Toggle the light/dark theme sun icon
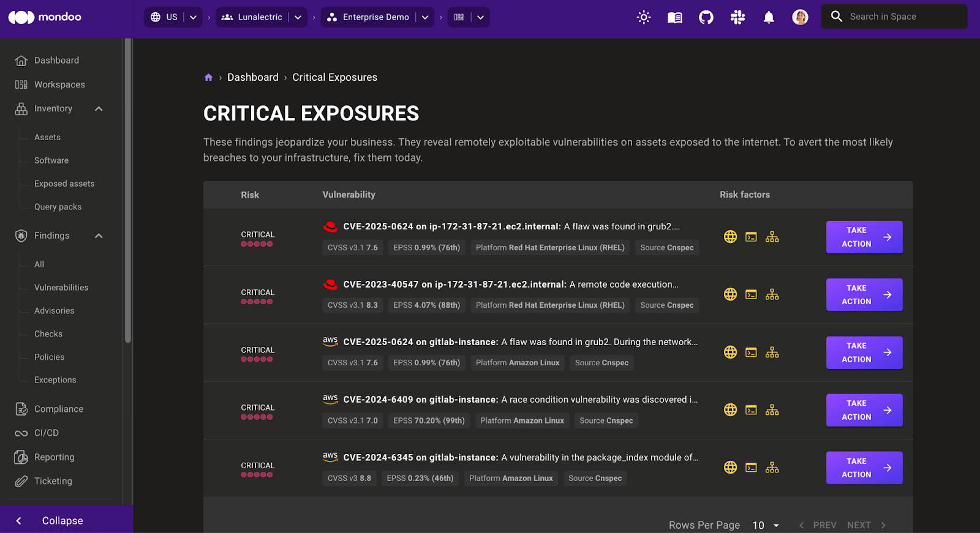This screenshot has height=533, width=980. tap(643, 17)
